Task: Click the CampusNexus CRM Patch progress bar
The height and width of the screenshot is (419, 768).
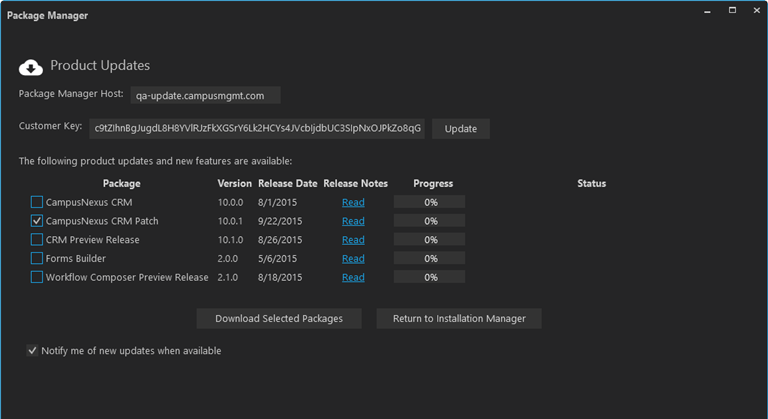Action: [x=430, y=221]
